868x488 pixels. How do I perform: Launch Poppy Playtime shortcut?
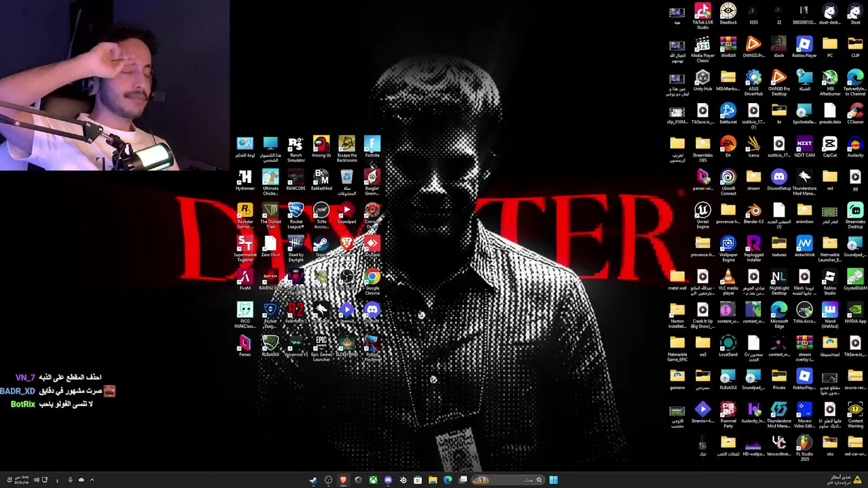(x=372, y=349)
